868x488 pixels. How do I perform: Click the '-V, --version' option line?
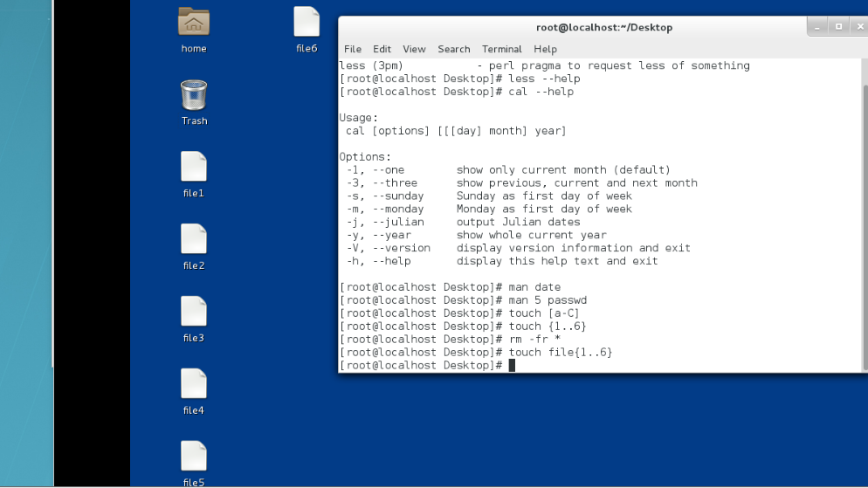tap(519, 248)
